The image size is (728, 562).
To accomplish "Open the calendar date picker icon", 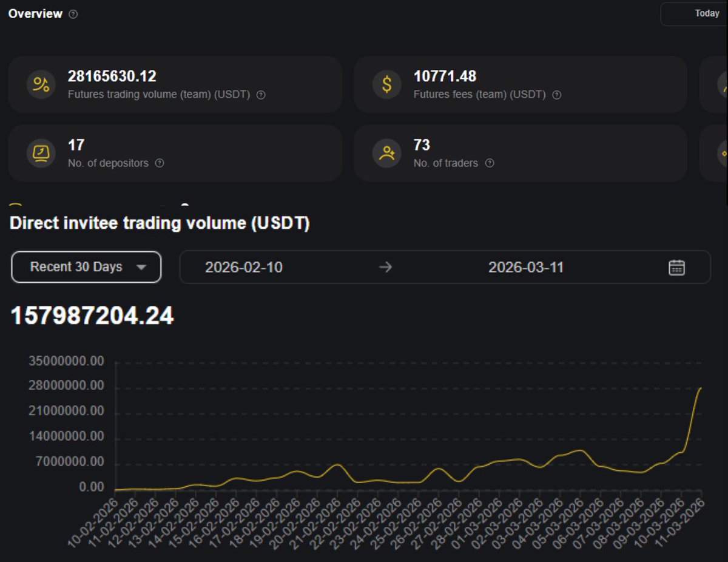I will (x=676, y=267).
